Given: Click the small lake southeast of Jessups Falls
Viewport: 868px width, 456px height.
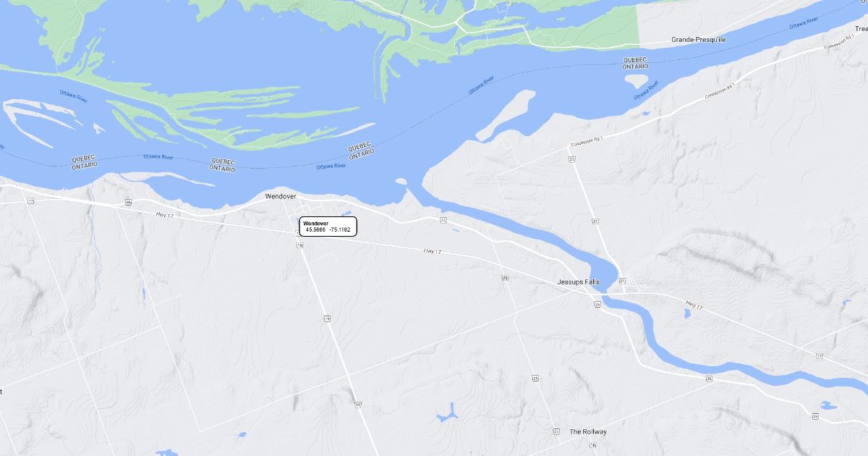Looking at the screenshot, I should click(685, 313).
